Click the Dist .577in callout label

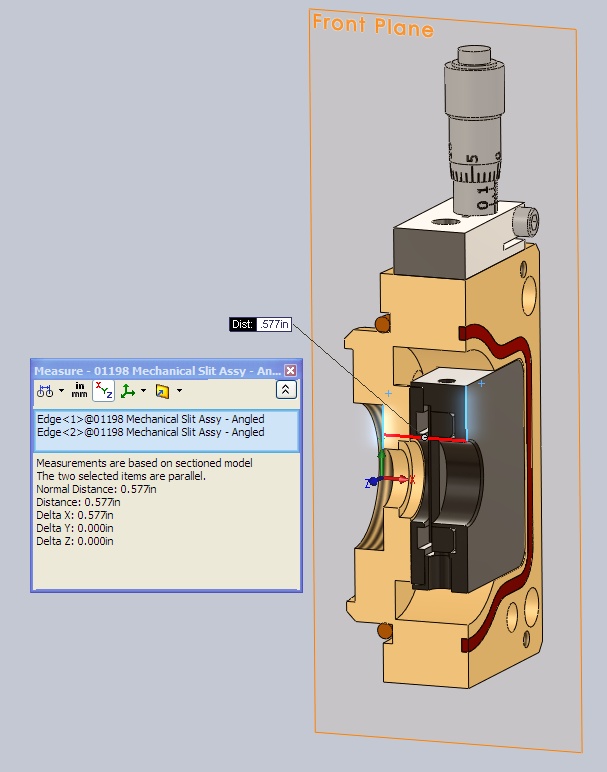(260, 324)
